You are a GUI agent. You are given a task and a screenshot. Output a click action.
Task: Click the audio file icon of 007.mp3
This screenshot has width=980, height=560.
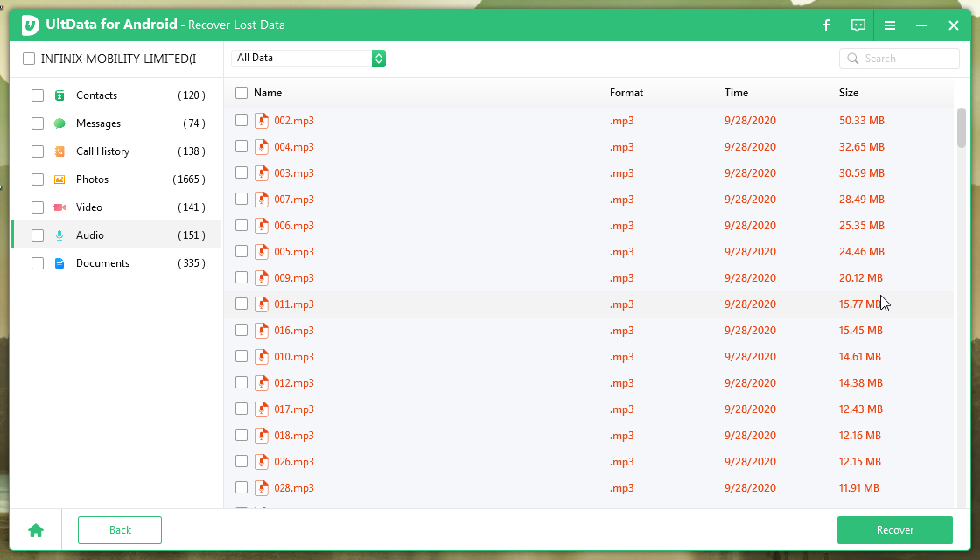[262, 199]
